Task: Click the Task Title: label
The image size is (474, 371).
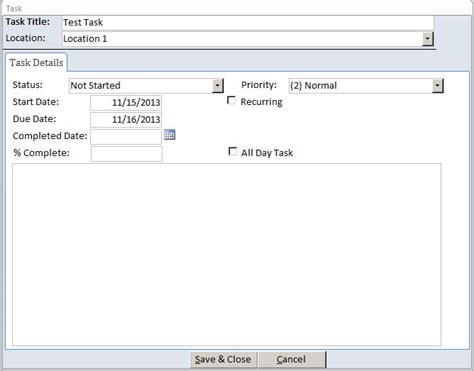Action: tap(28, 22)
